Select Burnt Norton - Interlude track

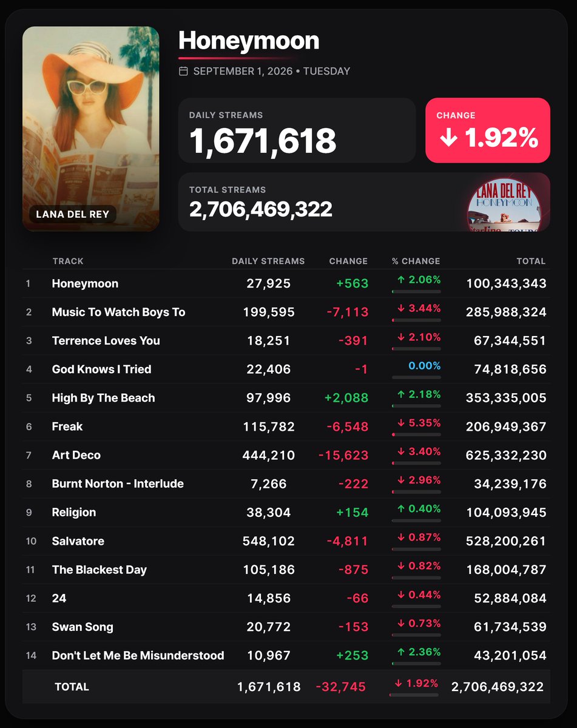tap(118, 484)
